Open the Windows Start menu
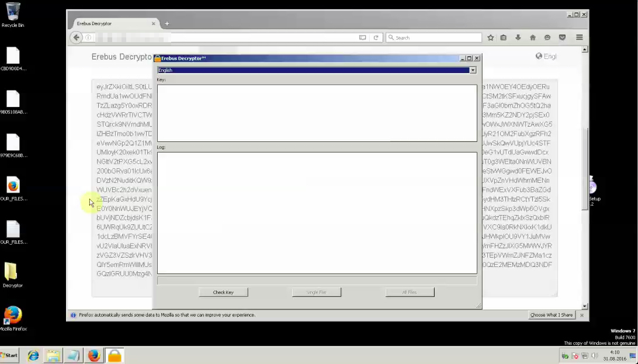This screenshot has width=638, height=364. [9, 355]
